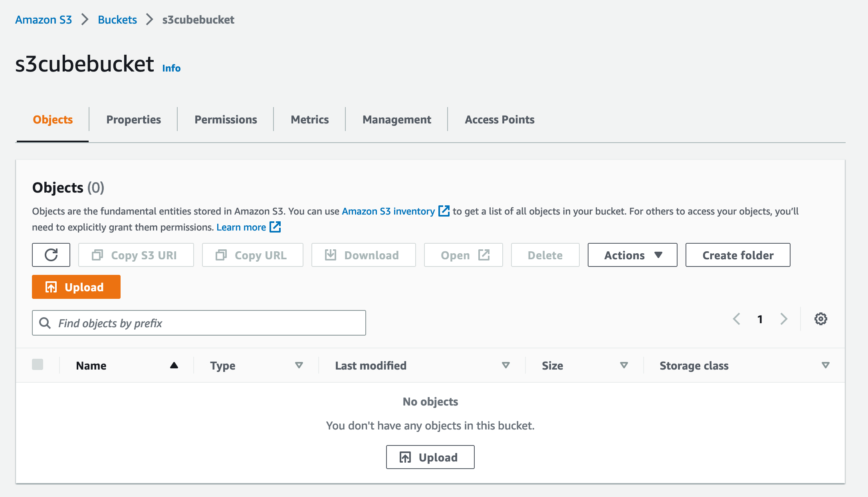The height and width of the screenshot is (497, 868).
Task: Click the Create folder button
Action: point(737,255)
